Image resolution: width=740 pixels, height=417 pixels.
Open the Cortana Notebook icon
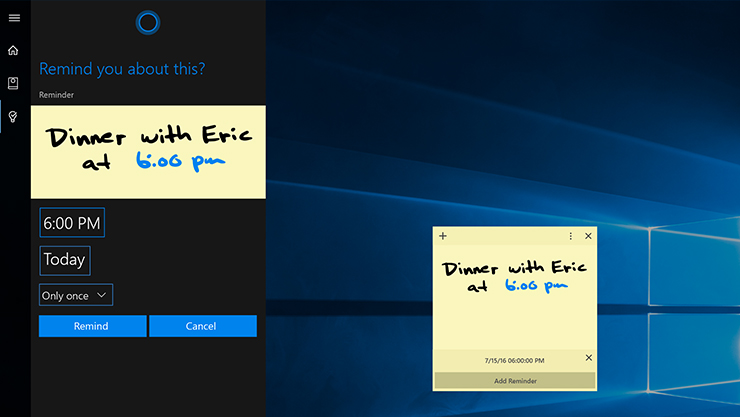tap(14, 83)
